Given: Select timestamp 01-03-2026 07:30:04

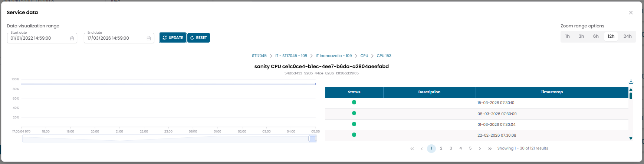Looking at the screenshot, I should [x=496, y=125].
